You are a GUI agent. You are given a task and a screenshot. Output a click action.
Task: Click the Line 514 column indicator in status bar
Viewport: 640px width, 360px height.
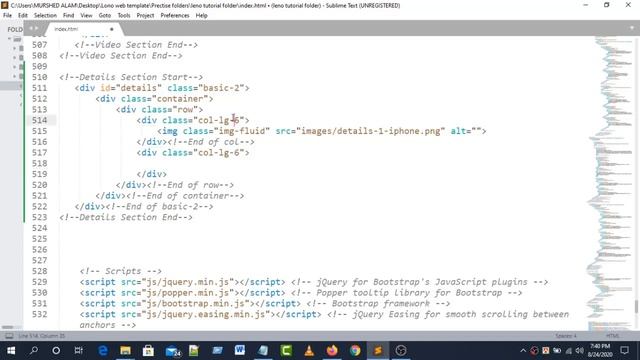point(42,336)
